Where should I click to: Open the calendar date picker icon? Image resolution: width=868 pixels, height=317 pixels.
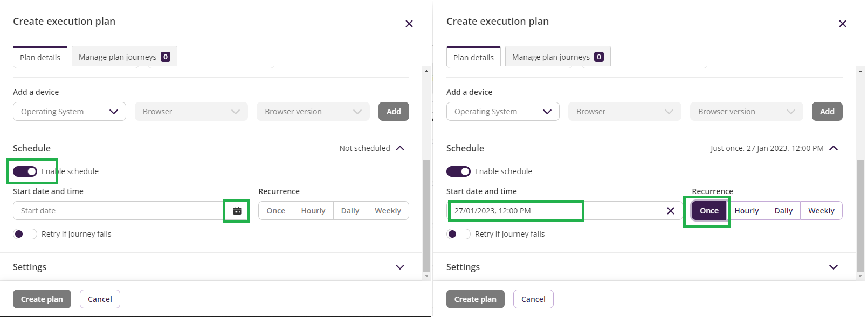237,211
